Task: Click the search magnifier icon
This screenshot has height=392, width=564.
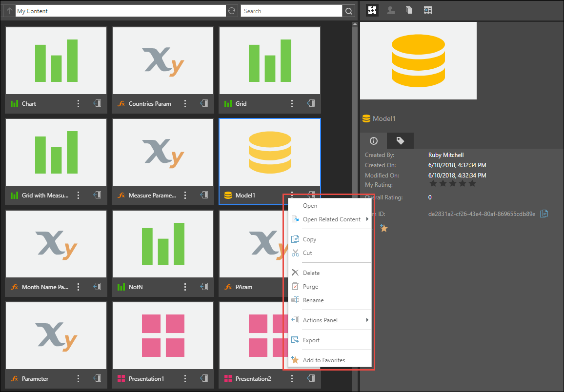Action: pos(348,11)
